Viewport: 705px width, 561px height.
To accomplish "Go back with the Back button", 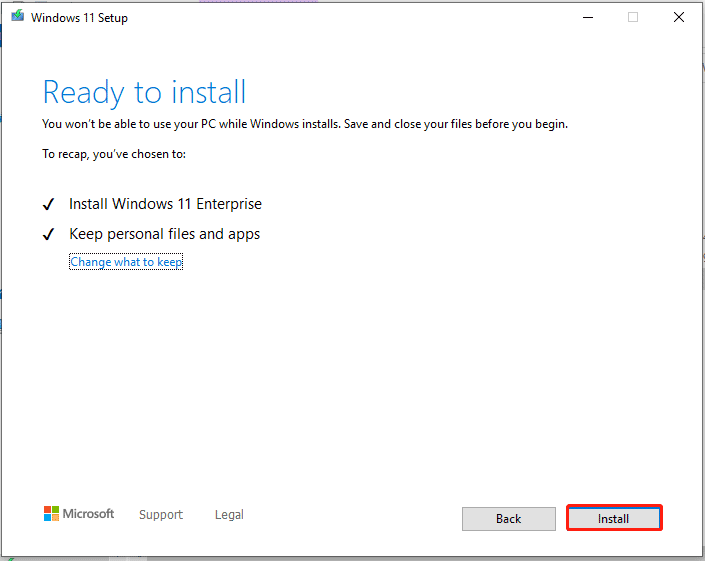I will tap(509, 519).
